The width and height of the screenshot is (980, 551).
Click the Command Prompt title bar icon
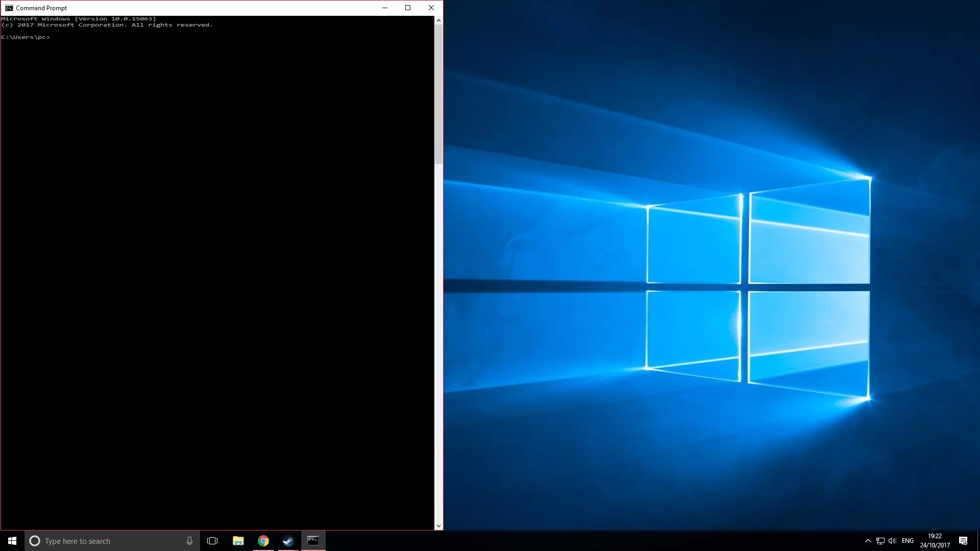point(9,8)
